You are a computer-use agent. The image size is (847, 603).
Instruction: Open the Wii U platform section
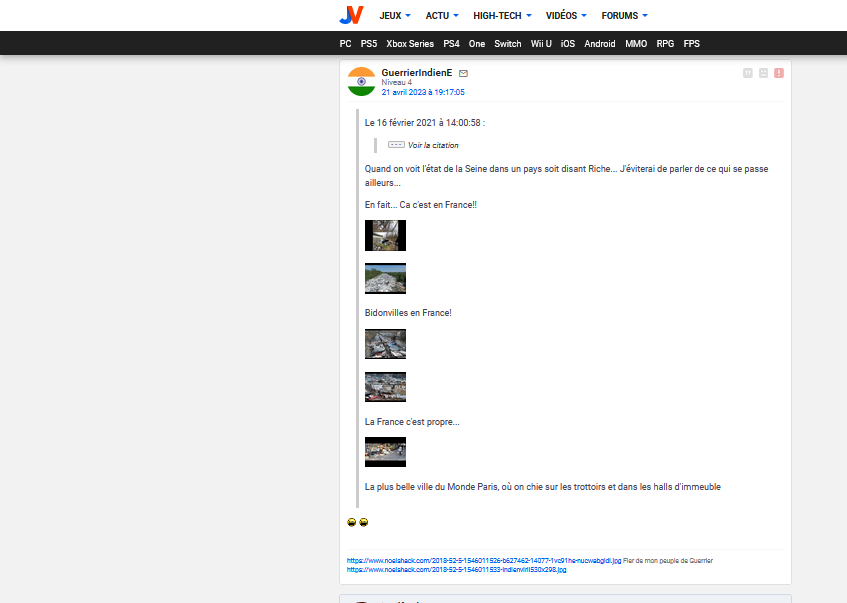[541, 44]
